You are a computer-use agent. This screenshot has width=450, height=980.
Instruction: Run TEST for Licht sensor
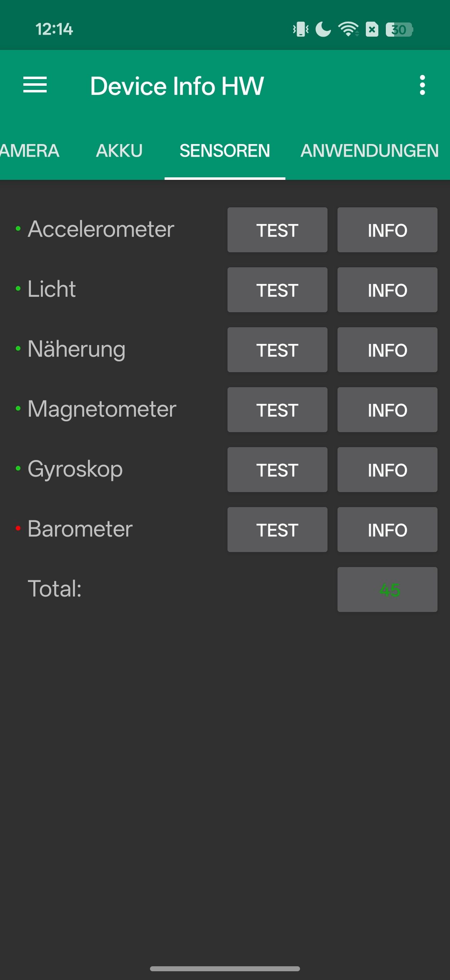click(x=277, y=290)
